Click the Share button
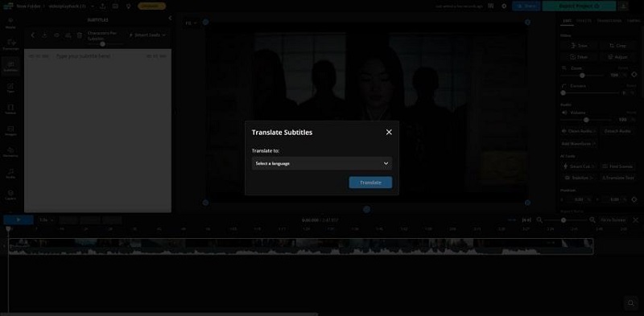 [526, 6]
